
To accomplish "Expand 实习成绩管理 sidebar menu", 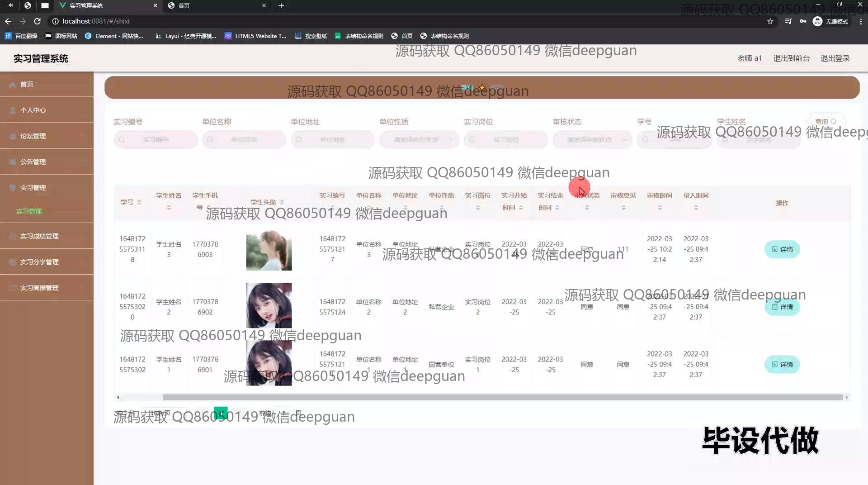I will pos(47,236).
